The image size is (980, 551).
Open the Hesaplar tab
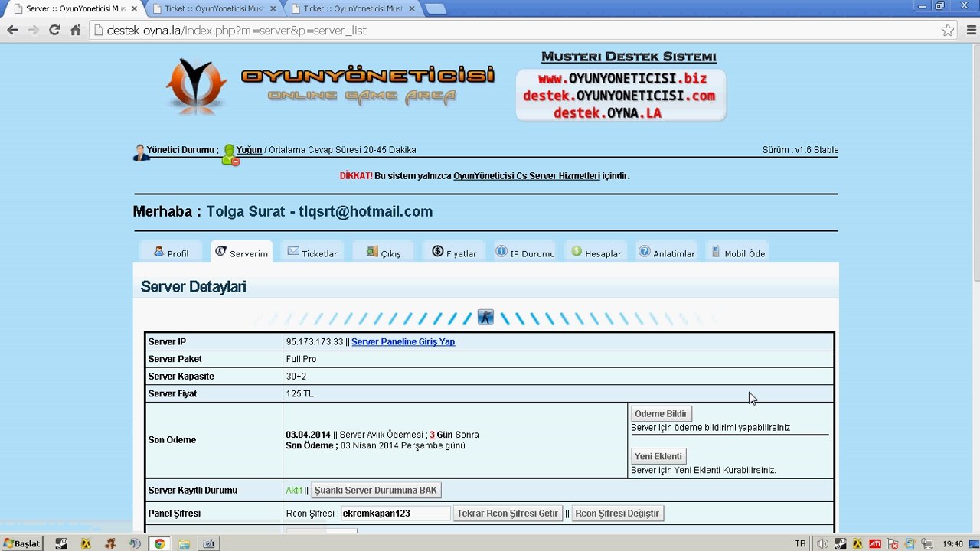(596, 252)
